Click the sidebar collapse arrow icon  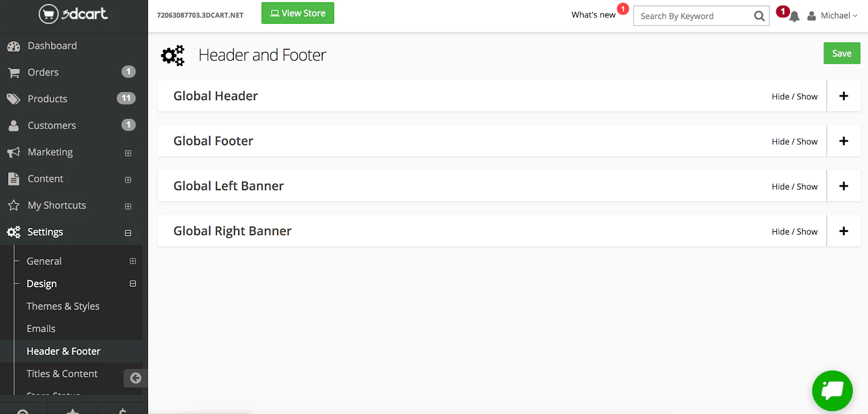(136, 378)
